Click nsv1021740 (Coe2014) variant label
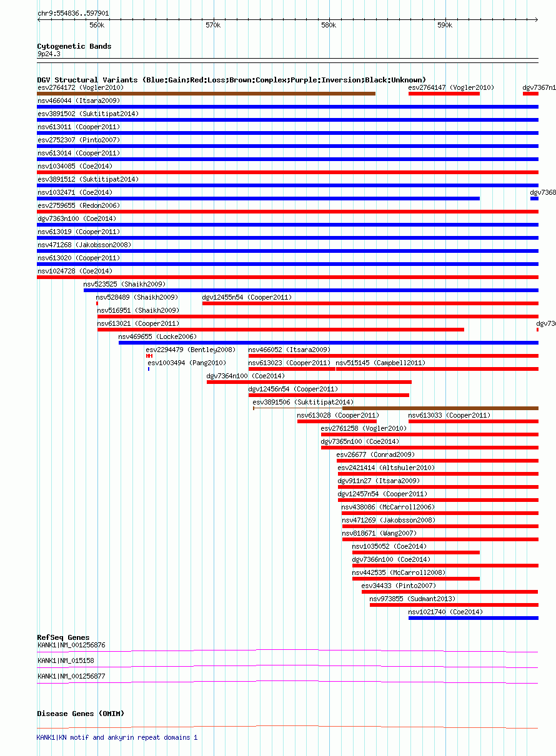 point(445,612)
